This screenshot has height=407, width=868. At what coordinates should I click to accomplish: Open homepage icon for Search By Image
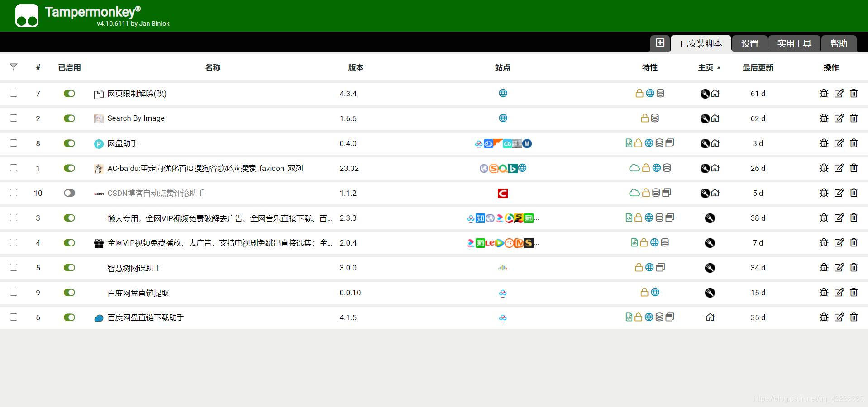pyautogui.click(x=715, y=118)
